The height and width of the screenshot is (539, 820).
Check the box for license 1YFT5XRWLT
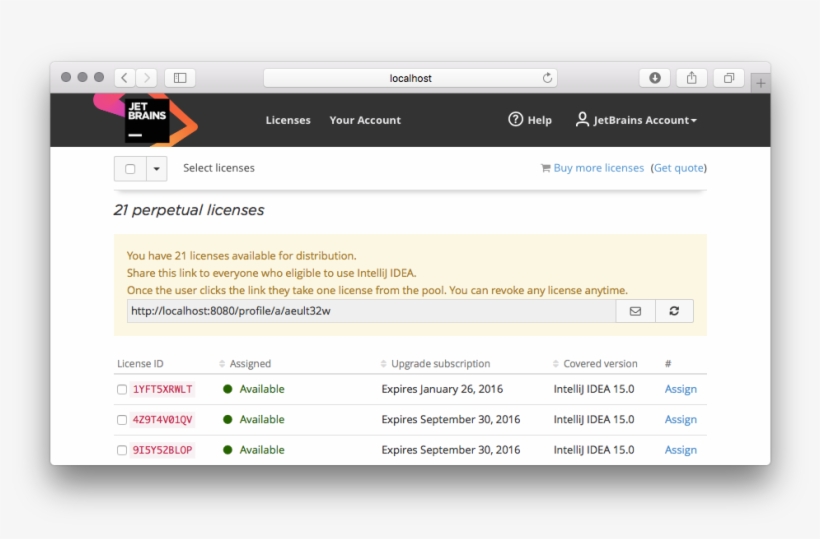tap(122, 389)
